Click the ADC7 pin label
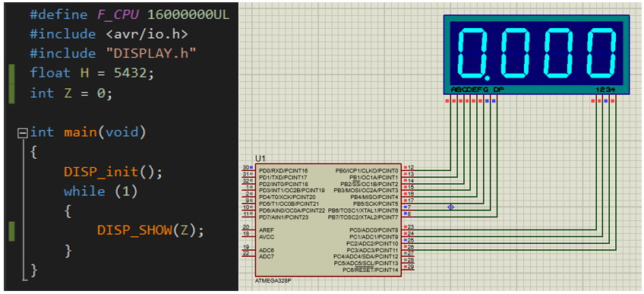The height and width of the screenshot is (294, 644). click(x=266, y=257)
